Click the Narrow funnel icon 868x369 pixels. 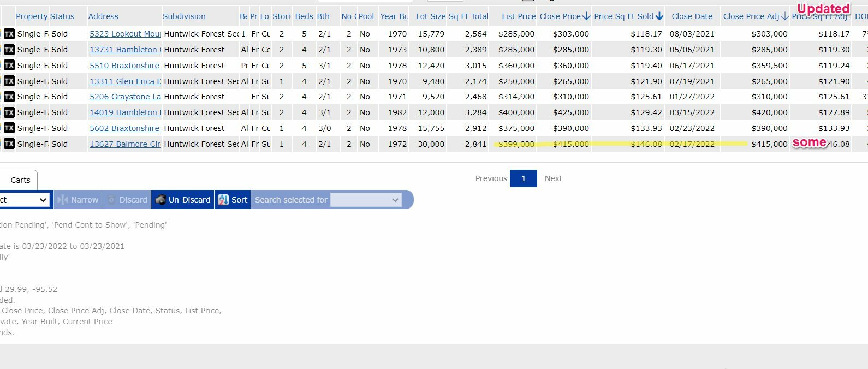pos(63,200)
